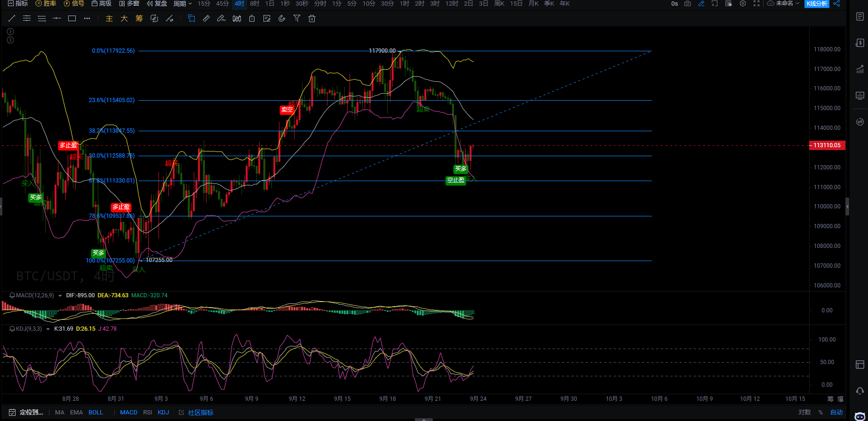Viewport: 868px width, 421px height.
Task: Select the ruler measurement tool
Action: pos(206,18)
